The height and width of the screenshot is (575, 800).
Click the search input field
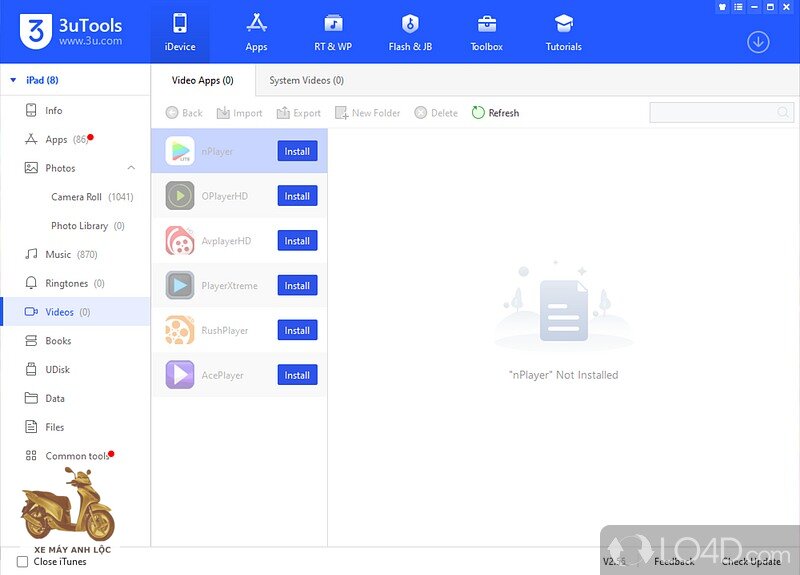coord(721,112)
